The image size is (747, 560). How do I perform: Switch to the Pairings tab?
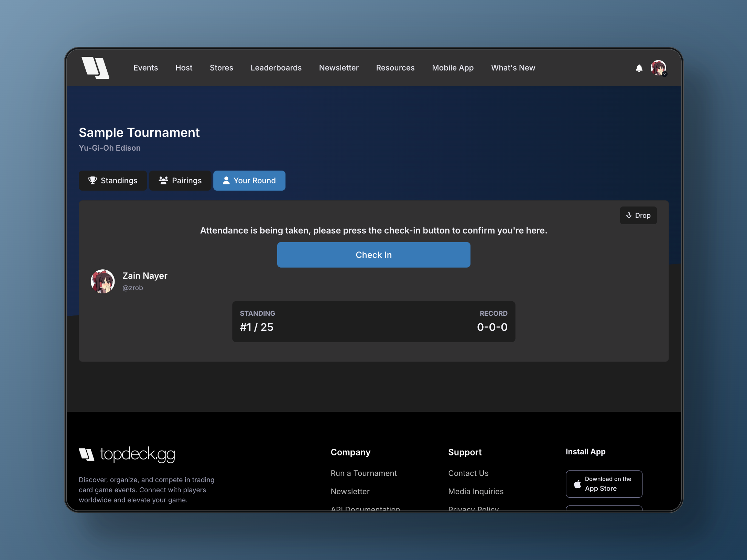[x=180, y=181]
